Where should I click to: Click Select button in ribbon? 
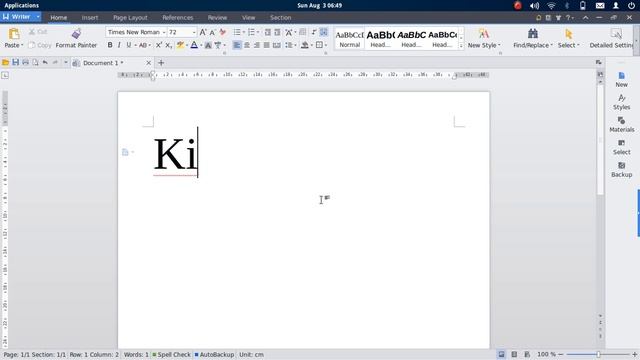[x=569, y=39]
